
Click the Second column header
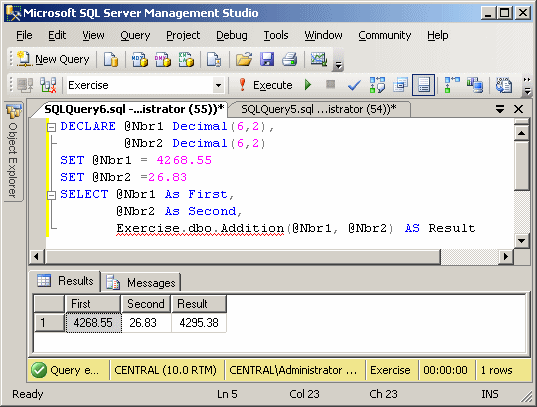click(x=146, y=304)
